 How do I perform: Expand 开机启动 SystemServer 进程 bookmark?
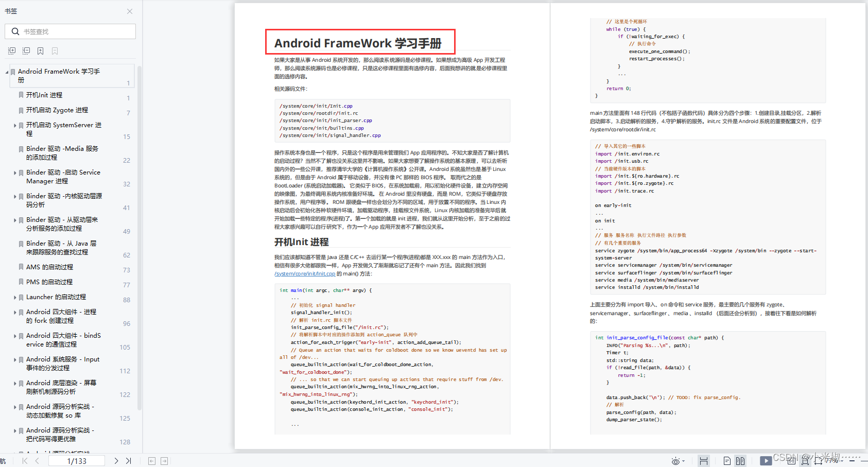[x=15, y=125]
